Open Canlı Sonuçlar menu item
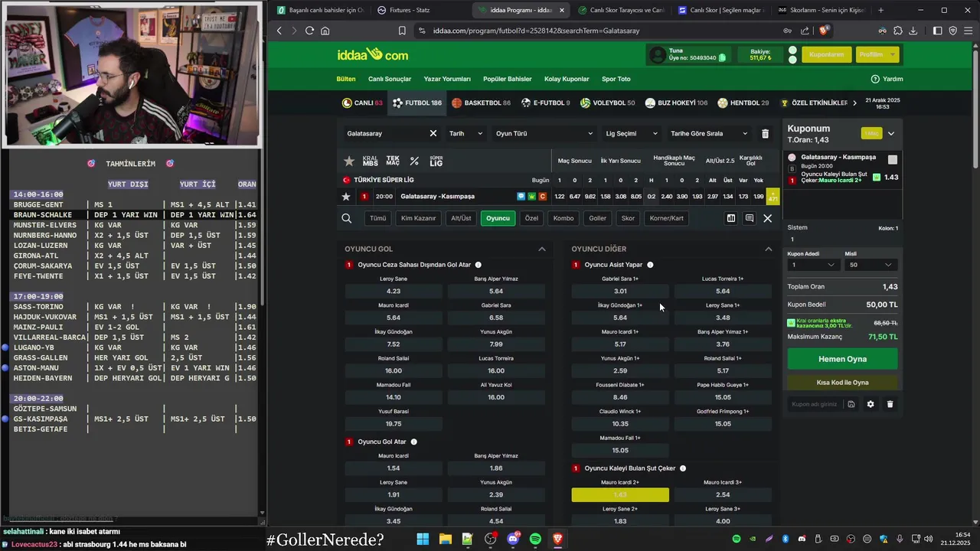This screenshot has height=551, width=980. pos(390,79)
